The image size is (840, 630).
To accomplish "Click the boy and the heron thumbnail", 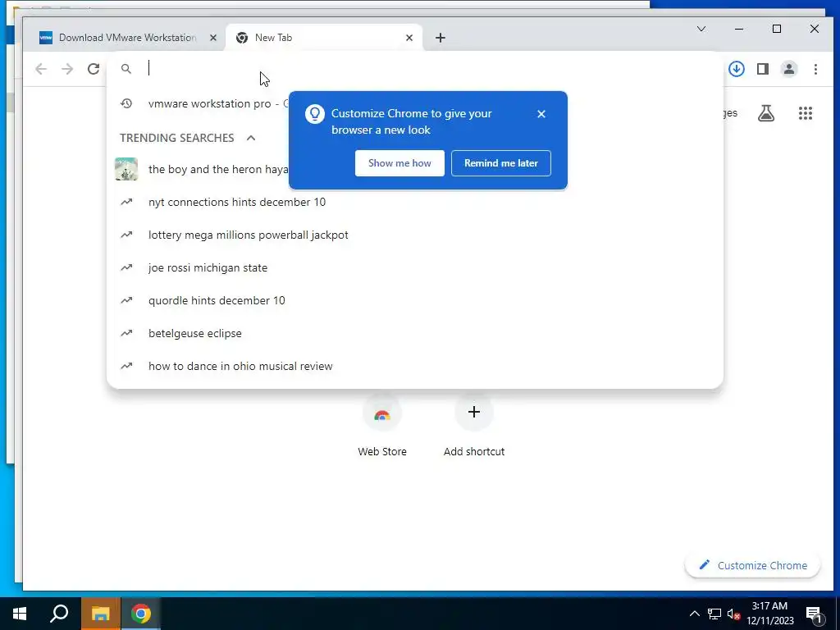I will 126,169.
